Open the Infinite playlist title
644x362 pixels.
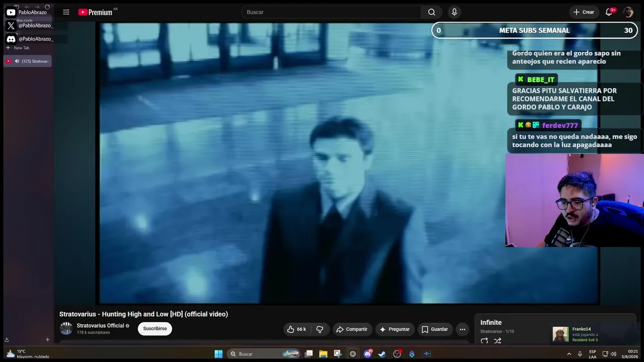pyautogui.click(x=491, y=323)
